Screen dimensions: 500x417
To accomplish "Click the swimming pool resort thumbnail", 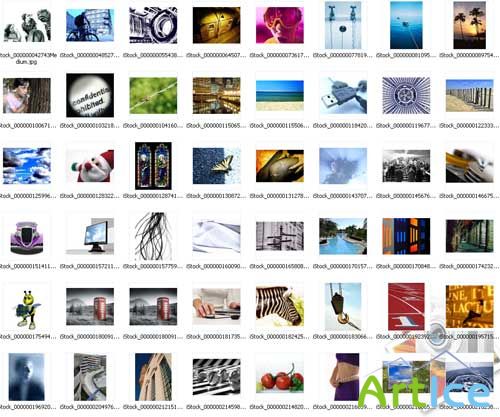I will click(343, 236).
